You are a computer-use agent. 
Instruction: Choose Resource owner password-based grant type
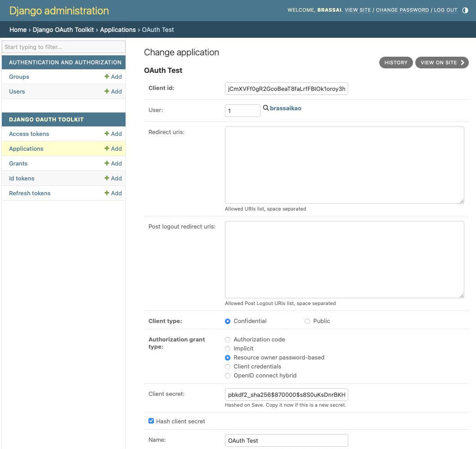[x=228, y=358]
